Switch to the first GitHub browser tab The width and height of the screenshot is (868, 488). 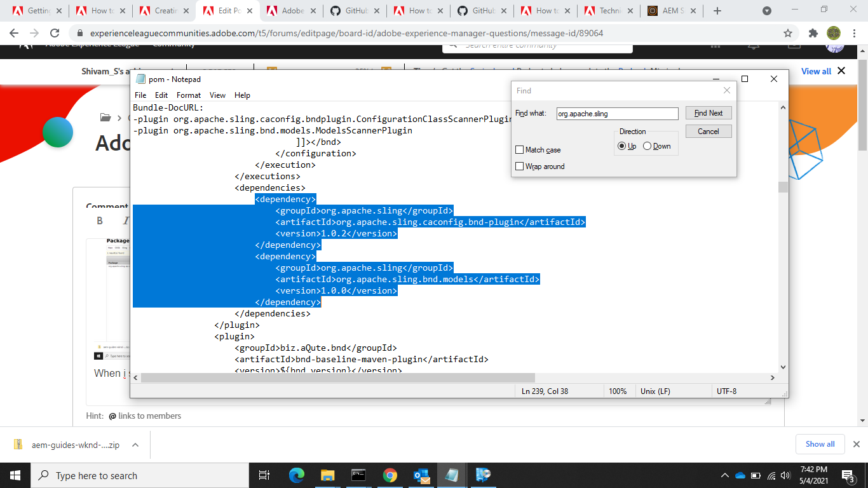[x=356, y=10]
